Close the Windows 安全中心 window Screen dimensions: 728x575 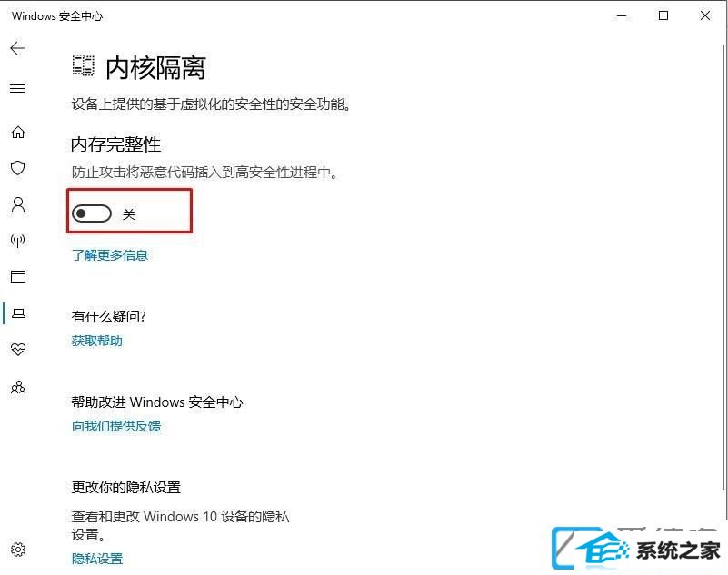point(705,15)
